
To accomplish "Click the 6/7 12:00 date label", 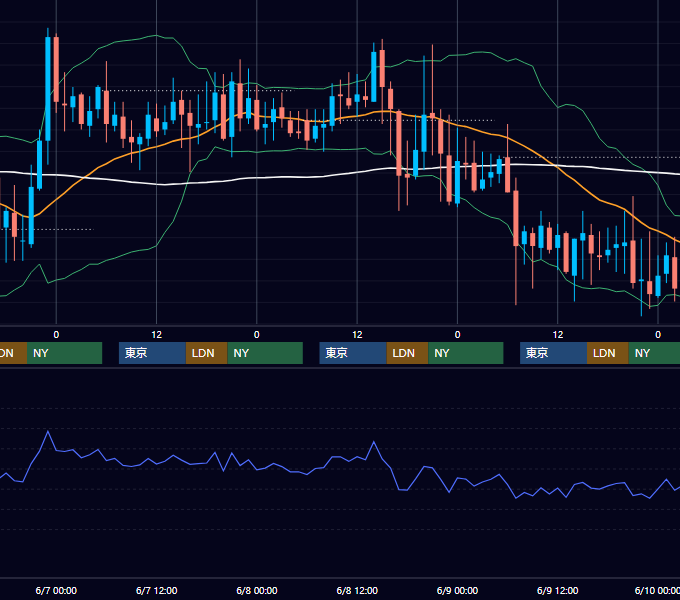I will 157,590.
